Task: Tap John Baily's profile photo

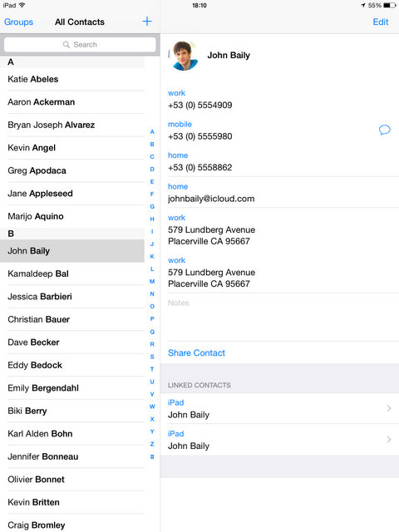Action: point(185,56)
